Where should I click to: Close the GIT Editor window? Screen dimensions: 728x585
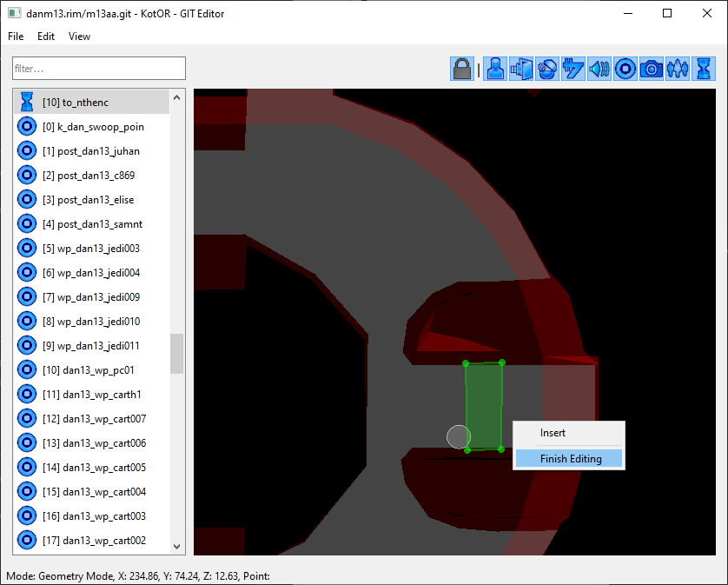(706, 14)
